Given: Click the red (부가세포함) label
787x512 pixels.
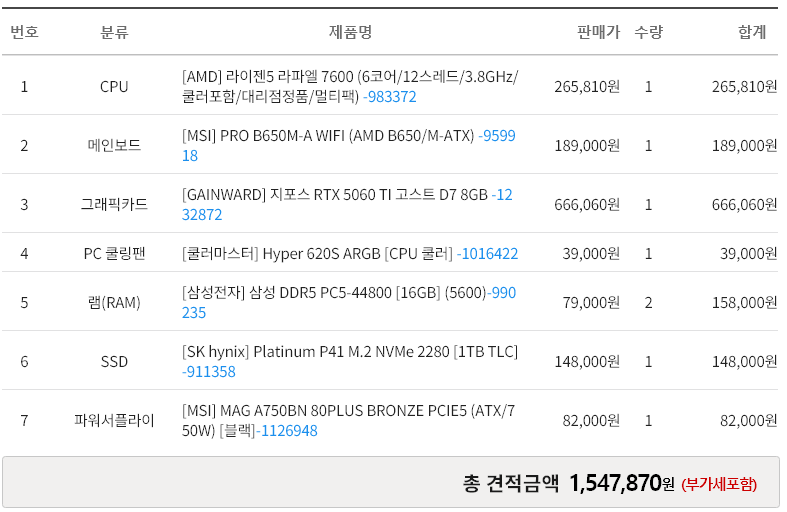Looking at the screenshot, I should click(x=719, y=485).
